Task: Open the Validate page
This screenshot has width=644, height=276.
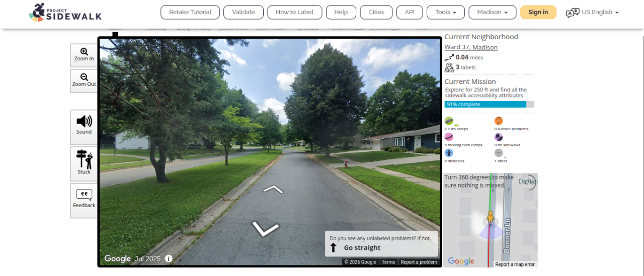Action: (244, 12)
